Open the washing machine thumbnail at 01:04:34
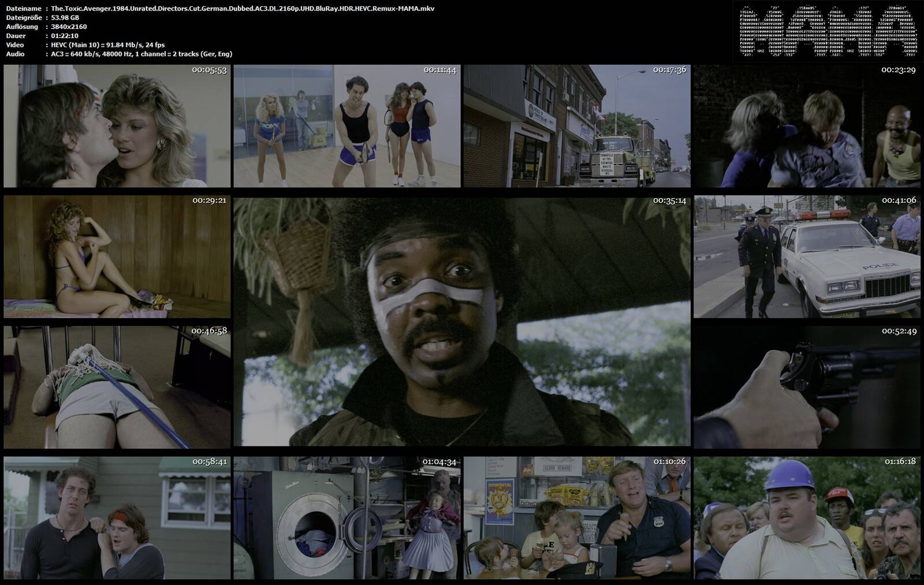The image size is (924, 585). point(347,518)
